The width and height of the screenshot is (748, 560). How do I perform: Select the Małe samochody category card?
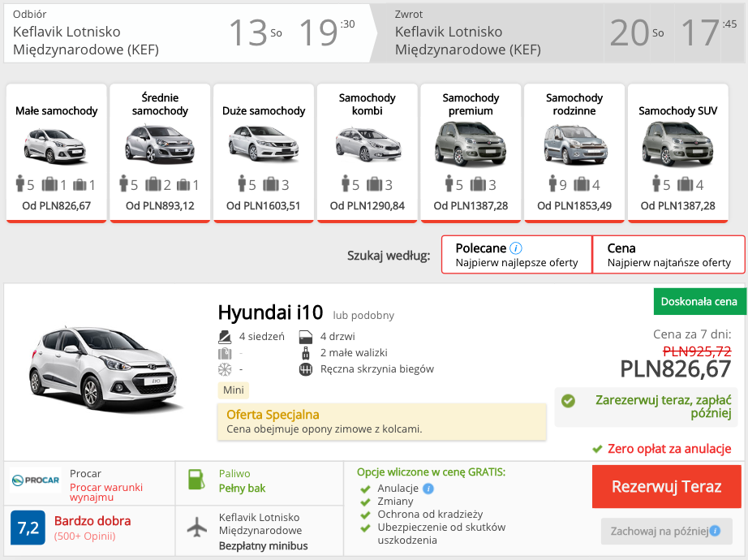[56, 153]
